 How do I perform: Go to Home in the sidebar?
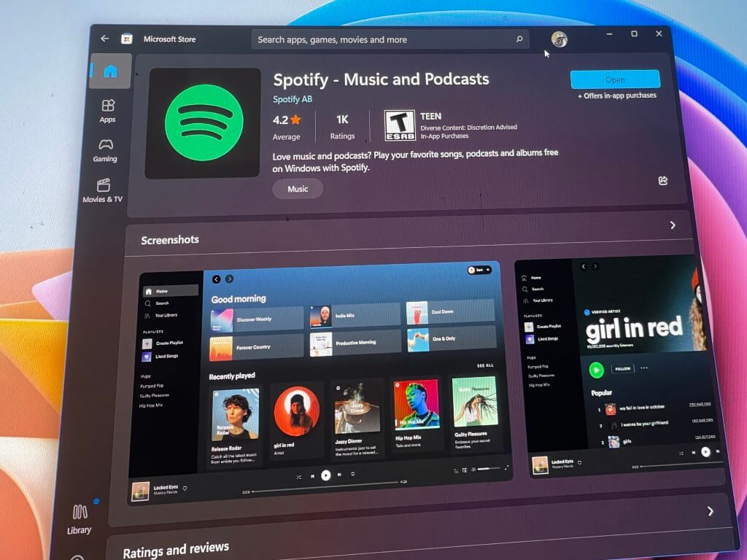(110, 71)
